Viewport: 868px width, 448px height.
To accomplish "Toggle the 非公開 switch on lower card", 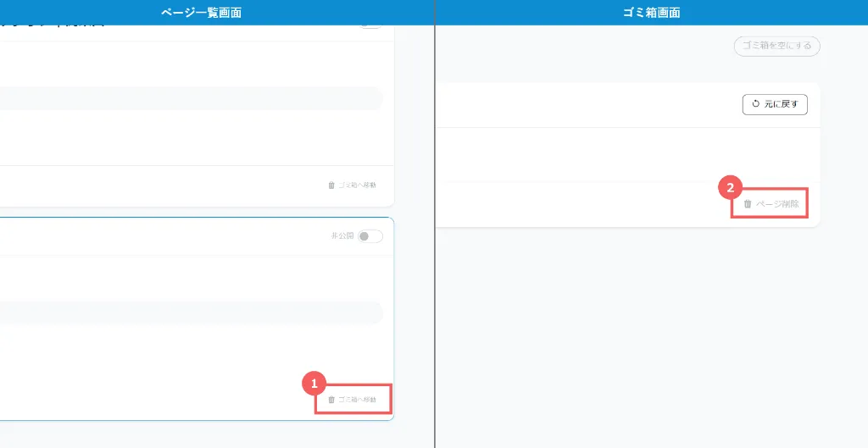I will click(x=370, y=236).
